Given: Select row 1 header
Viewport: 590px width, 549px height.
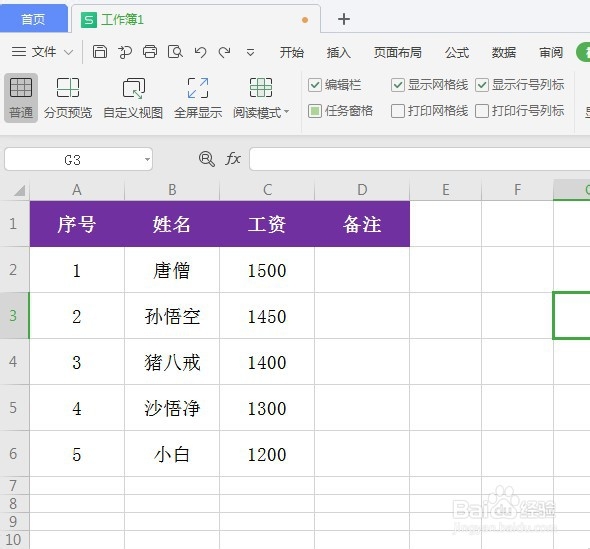Looking at the screenshot, I should point(14,224).
